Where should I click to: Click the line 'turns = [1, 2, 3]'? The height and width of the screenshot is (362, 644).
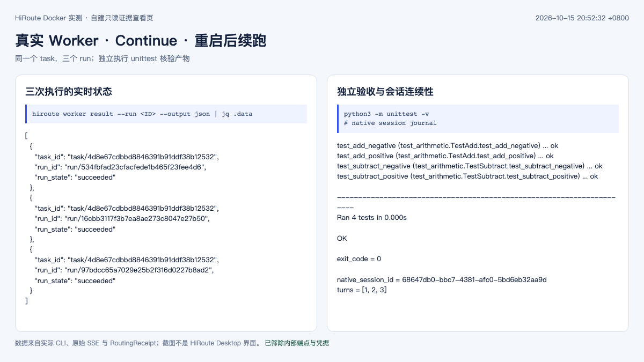point(362,290)
